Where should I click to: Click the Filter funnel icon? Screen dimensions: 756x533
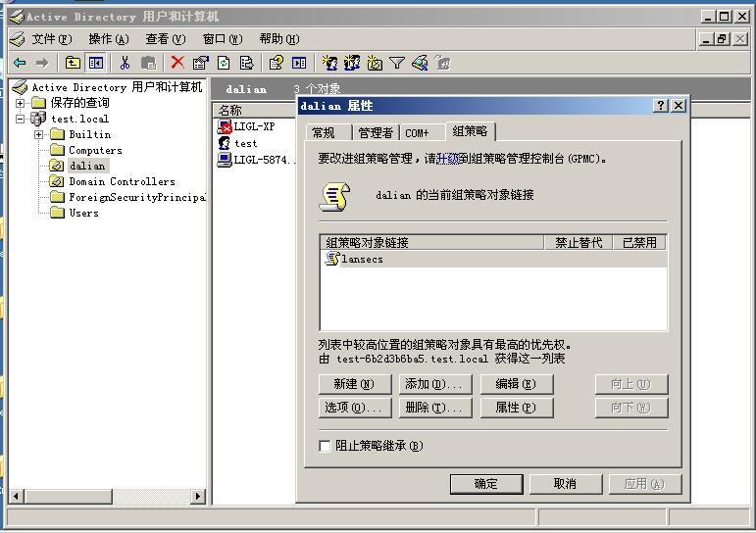pyautogui.click(x=397, y=63)
